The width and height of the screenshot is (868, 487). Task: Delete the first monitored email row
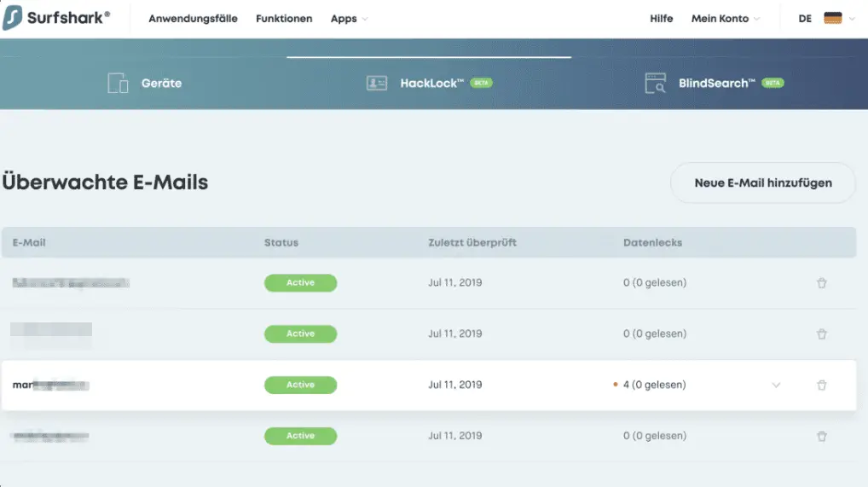pos(821,283)
